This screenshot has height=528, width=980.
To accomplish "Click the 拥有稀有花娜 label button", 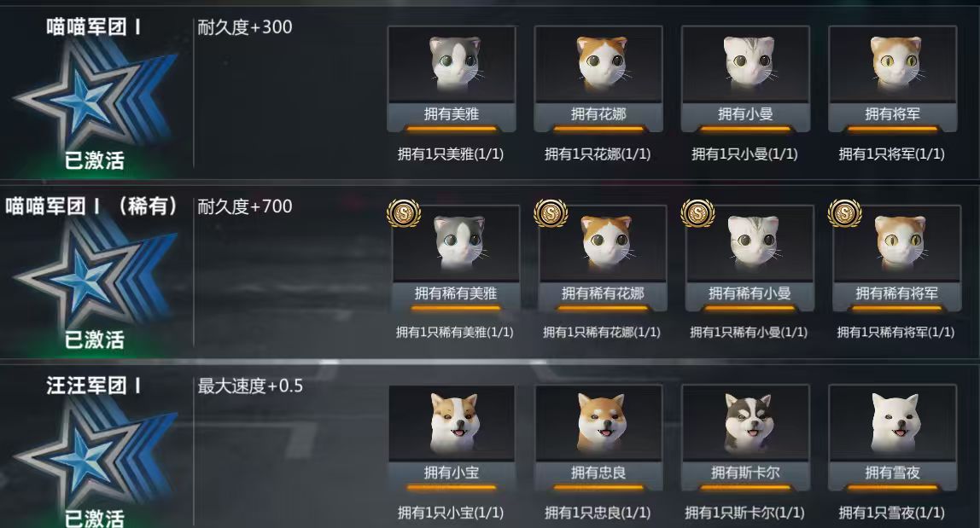I will pos(603,293).
